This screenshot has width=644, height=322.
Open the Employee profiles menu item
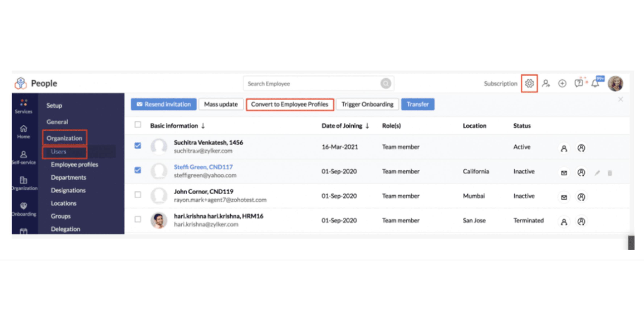[x=74, y=164]
